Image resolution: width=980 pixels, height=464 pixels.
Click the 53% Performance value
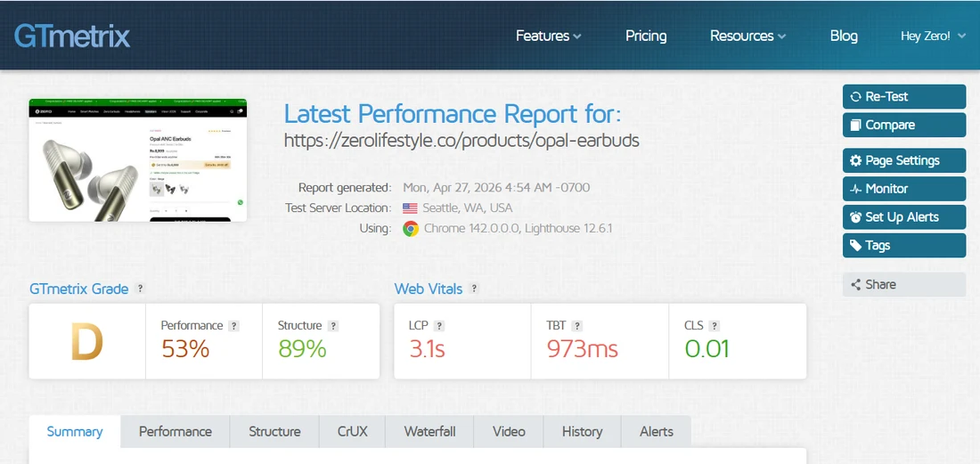click(x=185, y=348)
